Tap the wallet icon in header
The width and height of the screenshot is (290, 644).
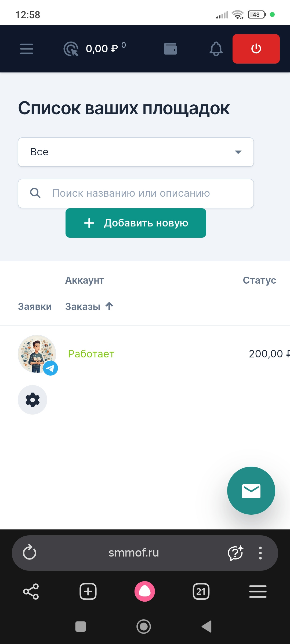171,49
